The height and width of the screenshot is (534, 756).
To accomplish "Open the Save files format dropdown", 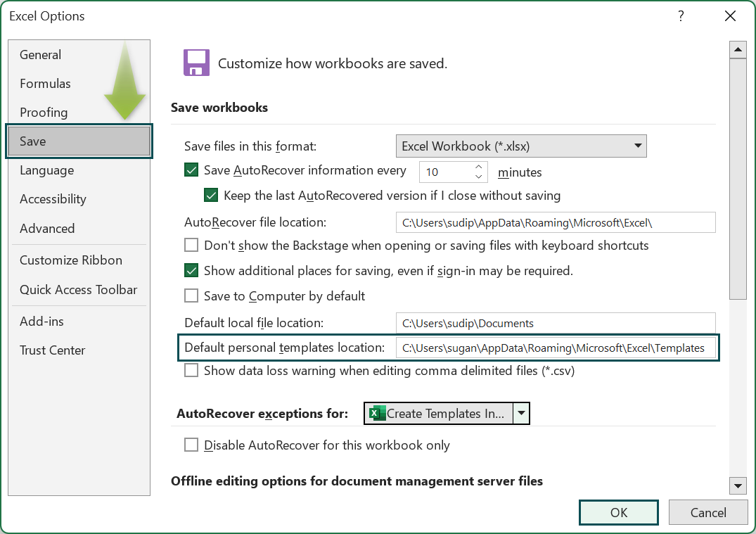I will coord(521,146).
